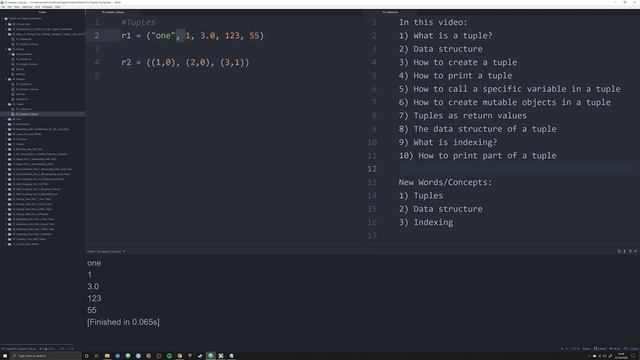This screenshot has height=360, width=640.
Task: Click the 'New Words/Concepts:' heading
Action: (x=445, y=182)
